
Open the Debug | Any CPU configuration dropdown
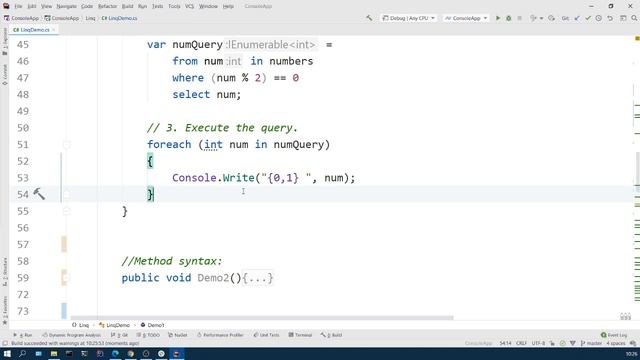point(409,18)
